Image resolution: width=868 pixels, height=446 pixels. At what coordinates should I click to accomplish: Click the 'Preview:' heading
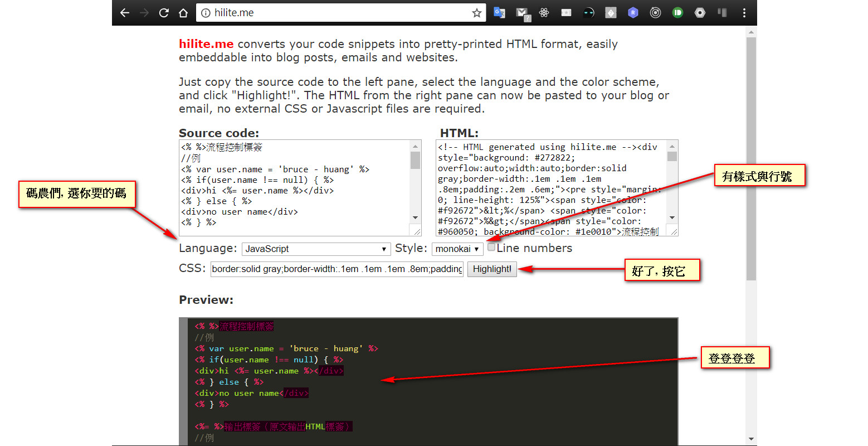click(x=206, y=300)
